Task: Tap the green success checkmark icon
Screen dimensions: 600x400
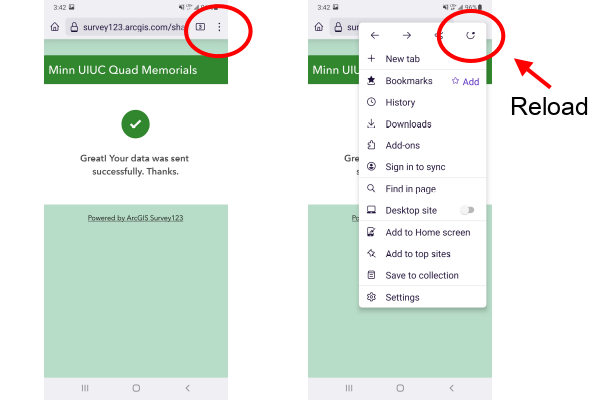Action: click(136, 124)
